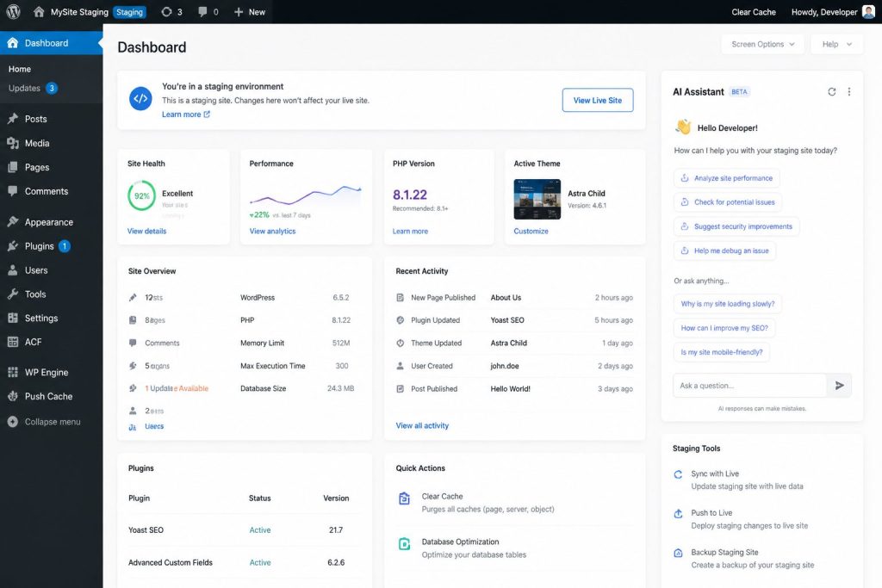Screen dimensions: 882x588
Task: Click Learn more under PHP Version
Action: tap(410, 231)
